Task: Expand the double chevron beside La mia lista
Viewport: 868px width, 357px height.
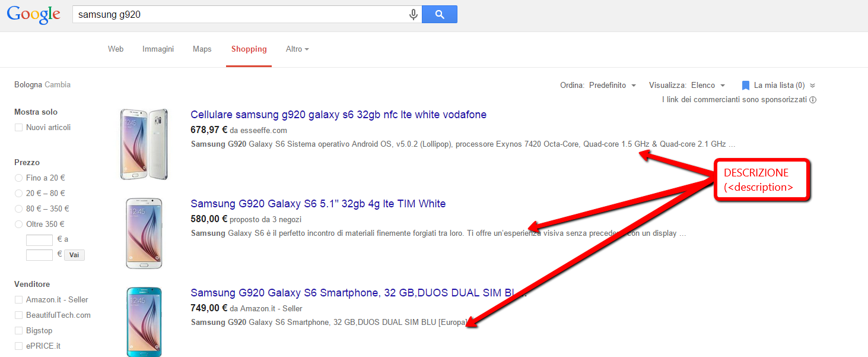Action: click(x=813, y=86)
